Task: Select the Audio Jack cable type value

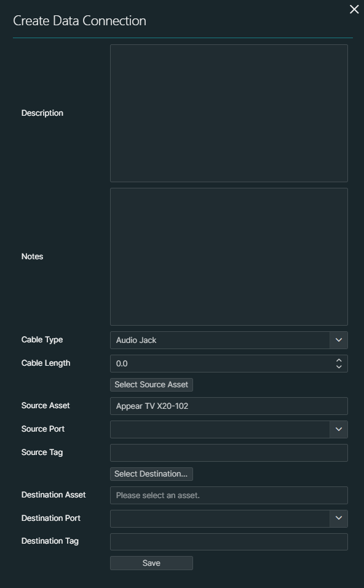Action: pyautogui.click(x=184, y=340)
